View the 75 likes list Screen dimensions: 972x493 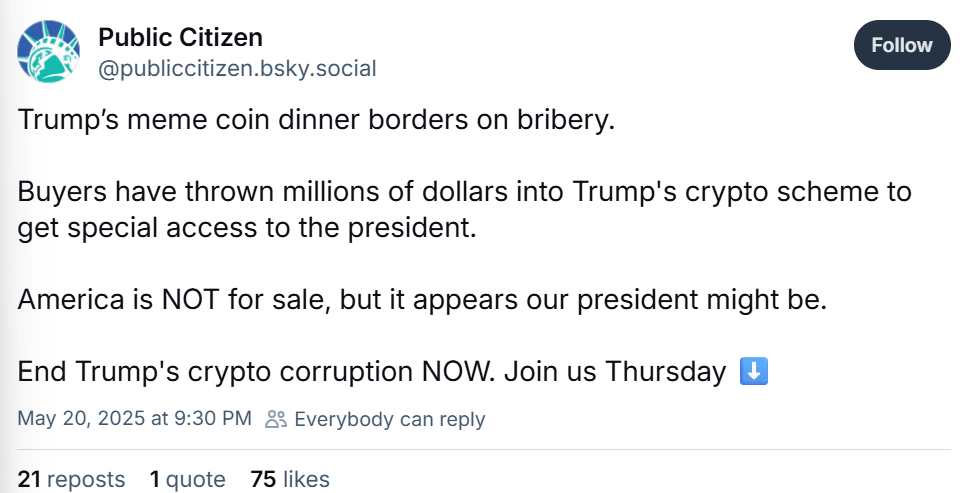tap(290, 479)
